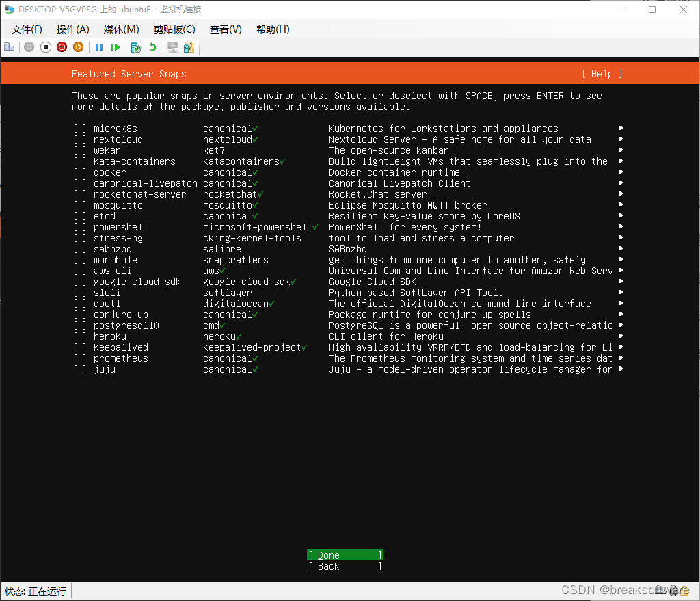Viewport: 700px width, 601px height.
Task: Click the orange Save state icon
Action: [78, 47]
